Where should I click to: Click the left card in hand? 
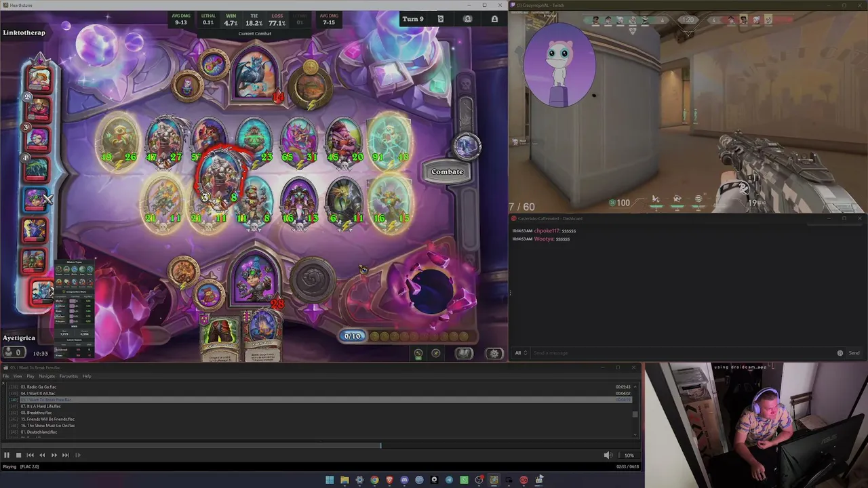pyautogui.click(x=220, y=337)
